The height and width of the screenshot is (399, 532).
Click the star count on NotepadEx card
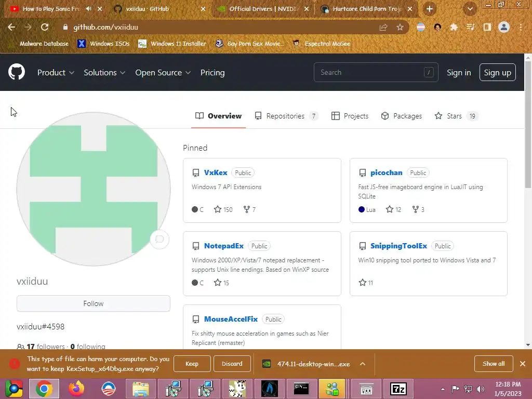[221, 283]
